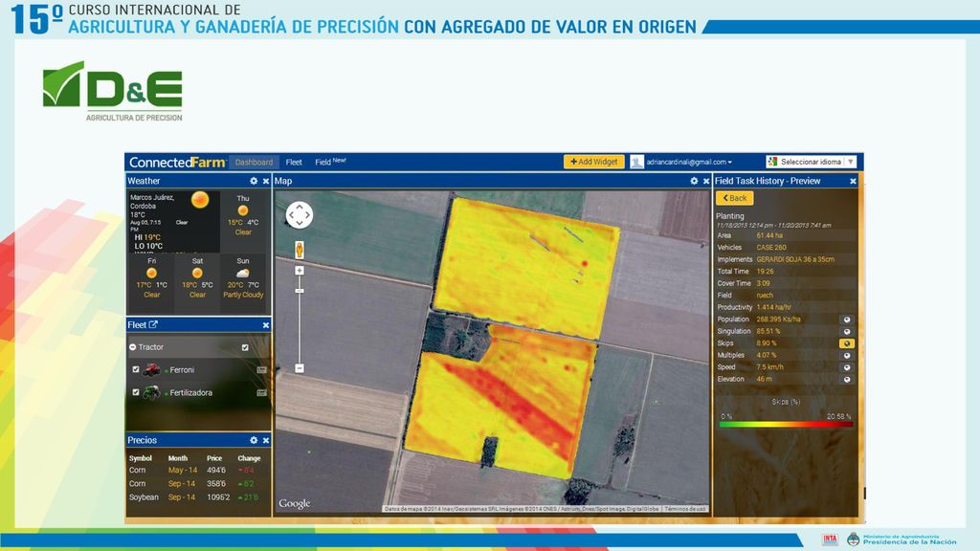Viewport: 980px width, 551px height.
Task: Click the user avatar icon
Action: click(636, 162)
